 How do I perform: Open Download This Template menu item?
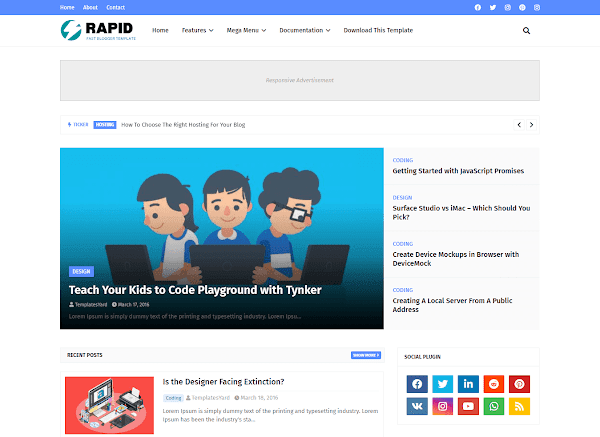click(378, 30)
